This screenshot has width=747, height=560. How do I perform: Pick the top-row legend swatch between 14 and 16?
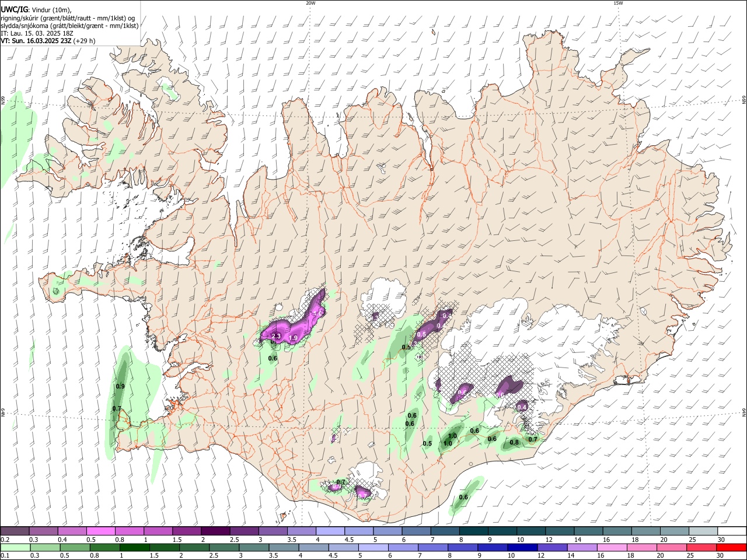(588, 531)
